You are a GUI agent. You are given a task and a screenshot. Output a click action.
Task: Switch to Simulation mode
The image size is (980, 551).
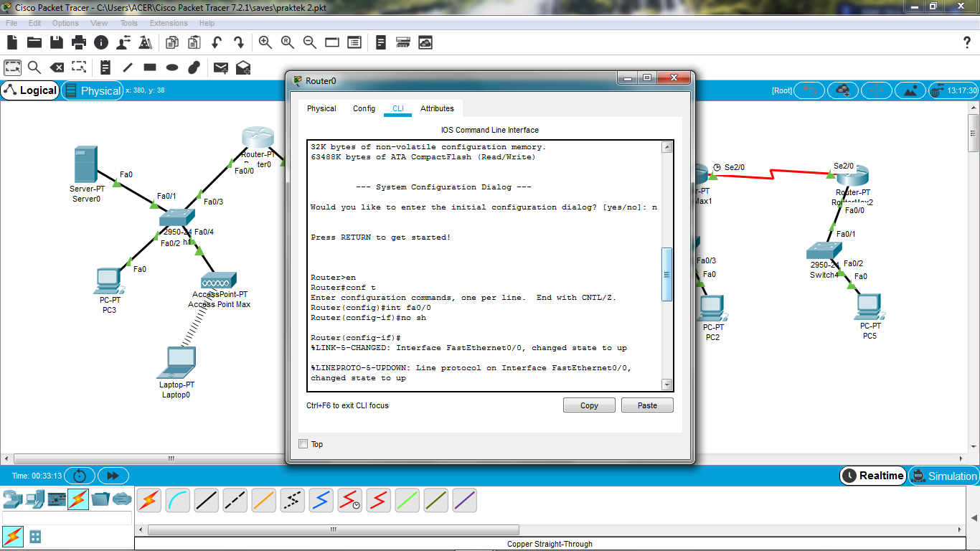pos(944,475)
